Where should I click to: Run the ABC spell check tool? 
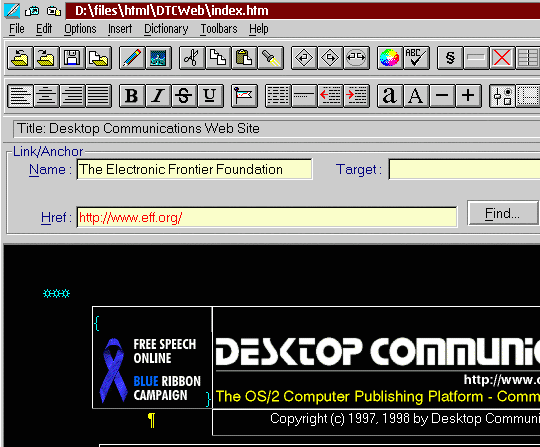point(416,58)
